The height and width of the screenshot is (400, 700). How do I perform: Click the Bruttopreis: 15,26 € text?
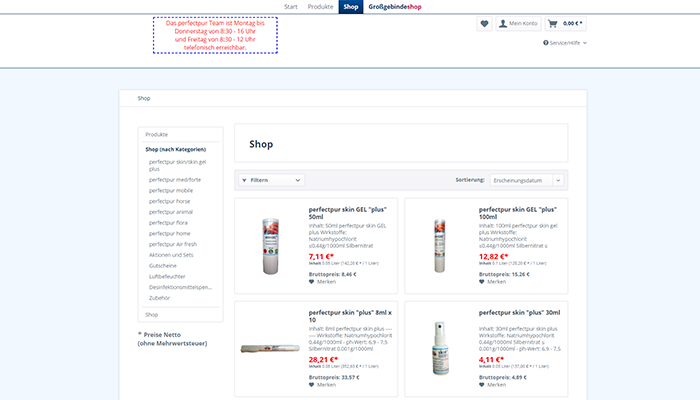504,274
